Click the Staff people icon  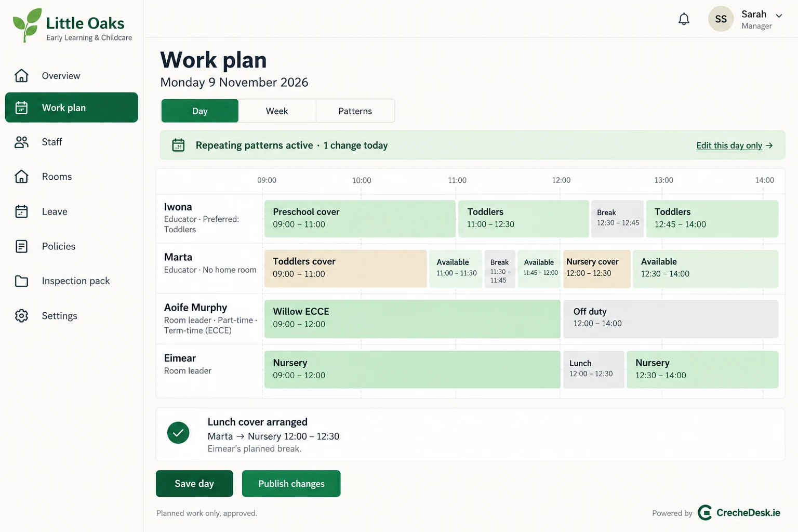tap(21, 142)
